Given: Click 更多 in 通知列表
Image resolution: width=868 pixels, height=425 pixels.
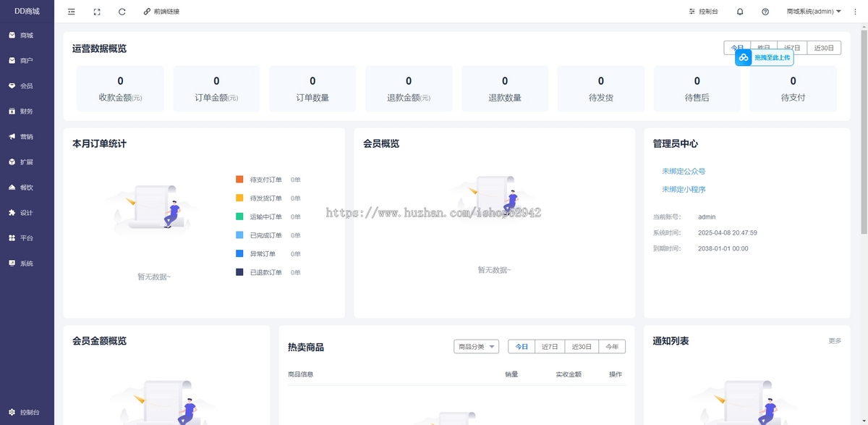Looking at the screenshot, I should coord(835,340).
